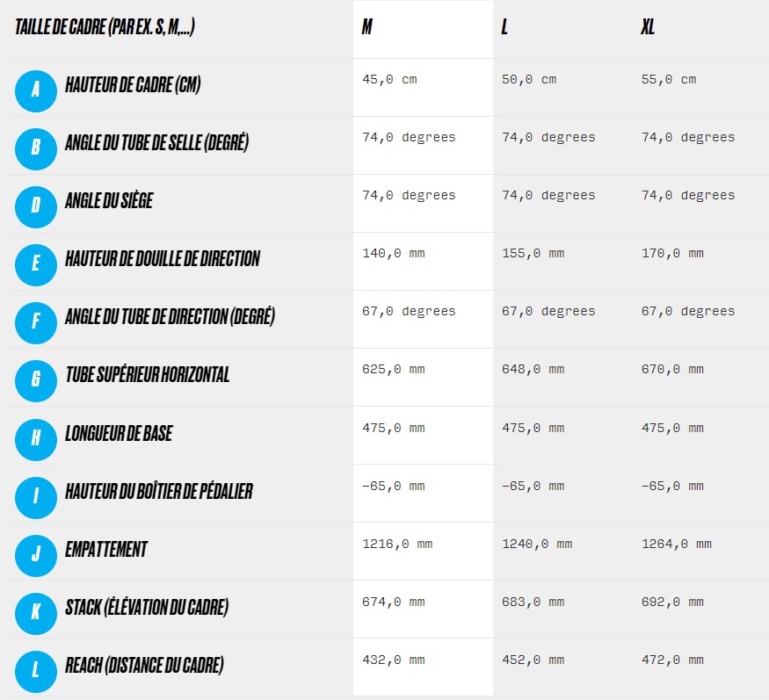Viewport: 769px width, 700px height.
Task: Click the blue circle icon labeled A
Action: point(36,90)
